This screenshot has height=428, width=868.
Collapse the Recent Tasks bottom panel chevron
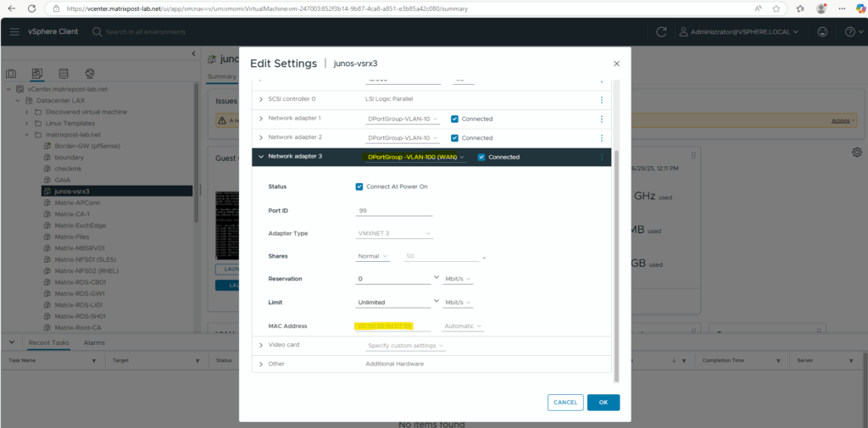tap(12, 342)
